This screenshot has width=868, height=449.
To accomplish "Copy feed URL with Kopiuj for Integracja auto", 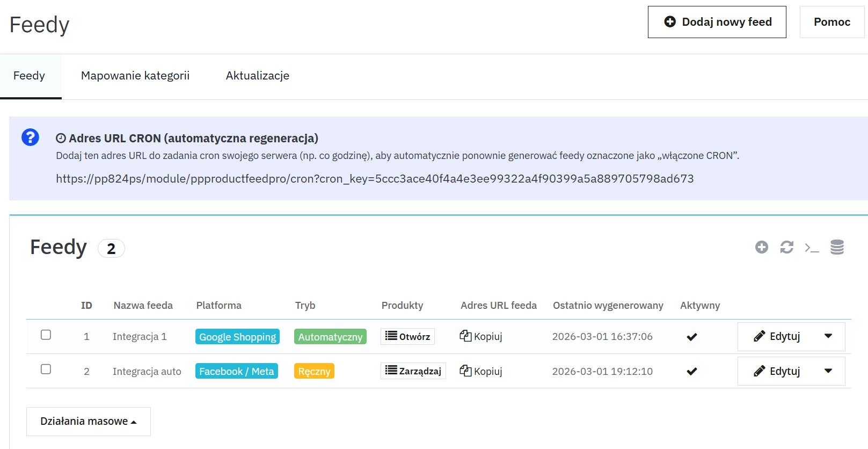I will click(x=481, y=371).
